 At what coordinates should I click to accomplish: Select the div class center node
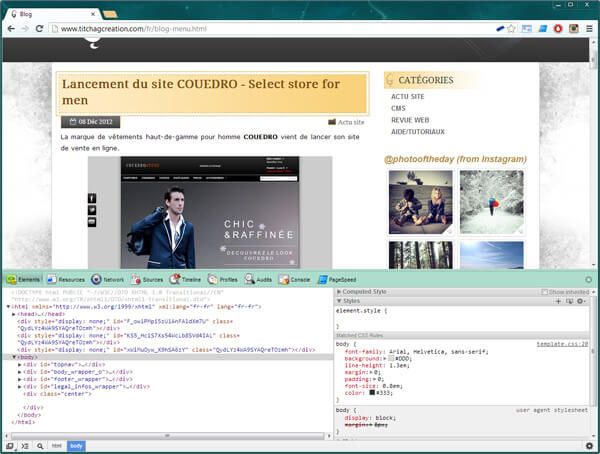tap(57, 394)
